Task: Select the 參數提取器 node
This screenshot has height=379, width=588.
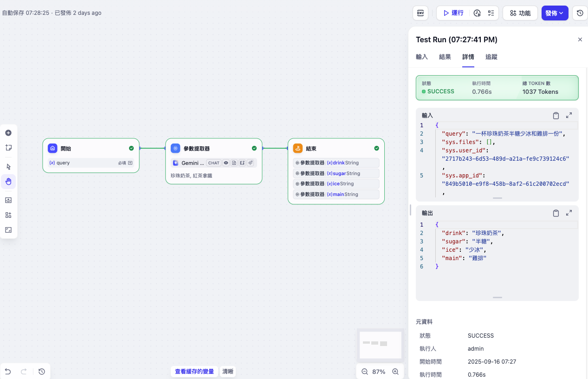Action: tap(213, 149)
